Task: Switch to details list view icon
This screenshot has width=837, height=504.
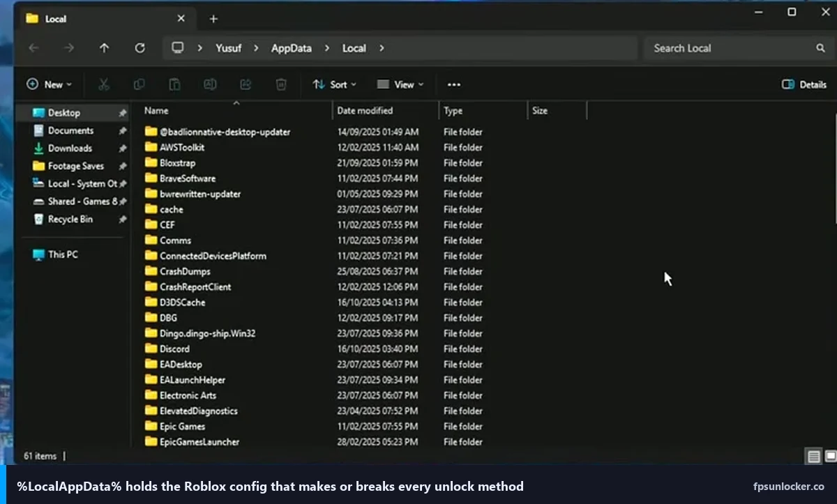Action: point(813,457)
